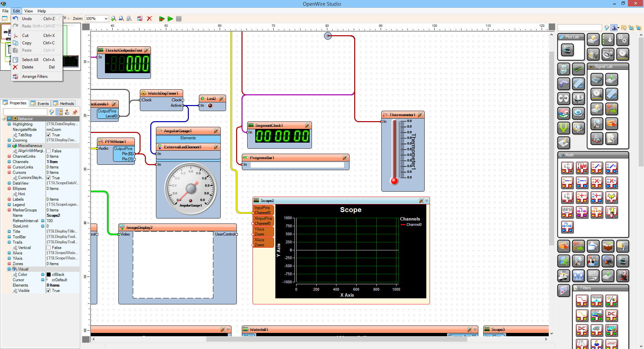Click the tools icon on ProgressBar1 header
The width and height of the screenshot is (644, 349).
click(345, 158)
